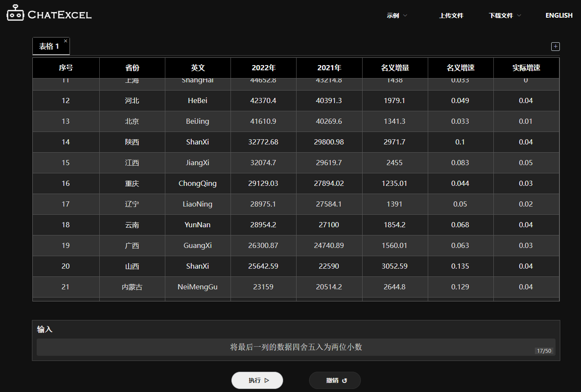The height and width of the screenshot is (392, 581).
Task: Switch language to ENGLISH
Action: pos(559,16)
